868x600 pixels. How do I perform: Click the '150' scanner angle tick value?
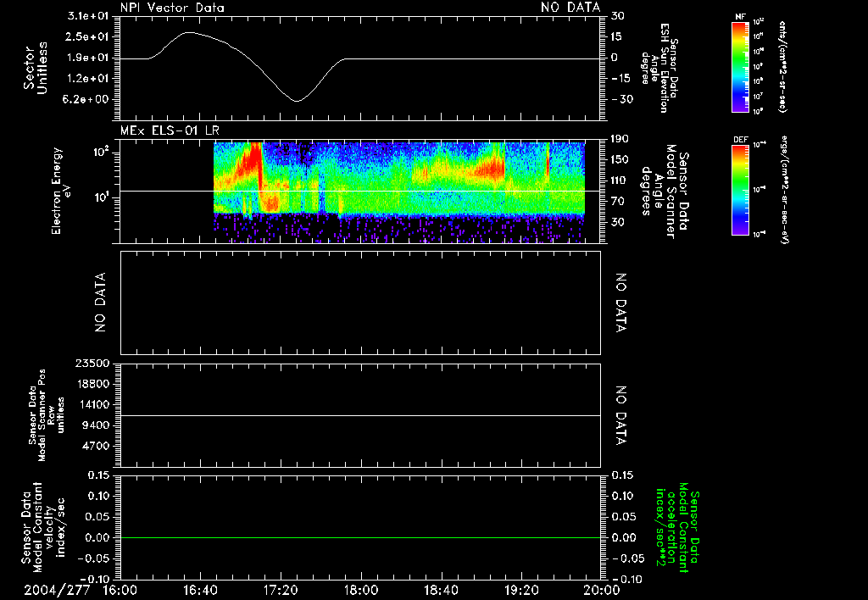[x=620, y=159]
